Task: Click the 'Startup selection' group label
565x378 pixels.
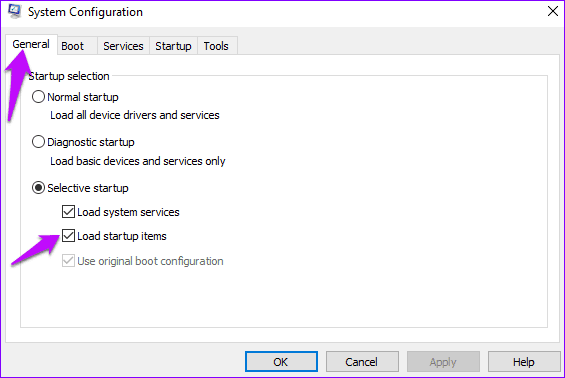Action: click(69, 76)
